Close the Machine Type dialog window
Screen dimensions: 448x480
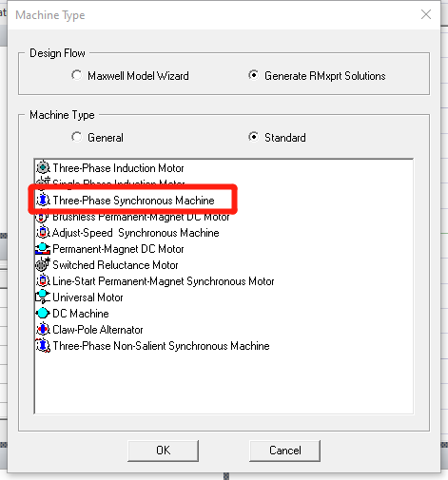tap(426, 14)
